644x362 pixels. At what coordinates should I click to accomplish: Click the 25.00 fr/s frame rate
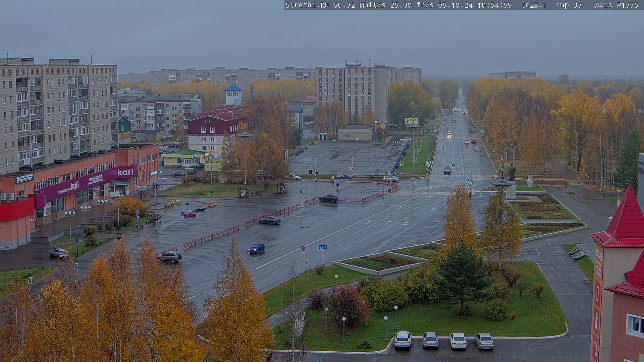[412, 5]
